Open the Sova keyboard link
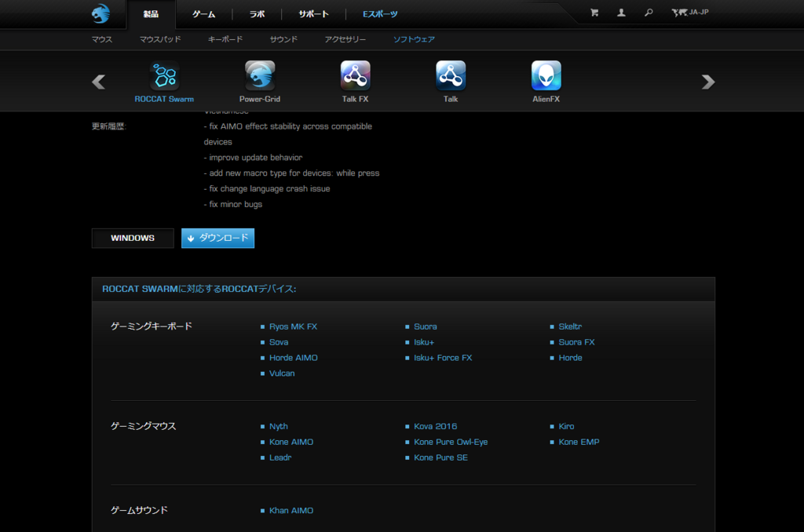The height and width of the screenshot is (532, 804). [x=279, y=342]
